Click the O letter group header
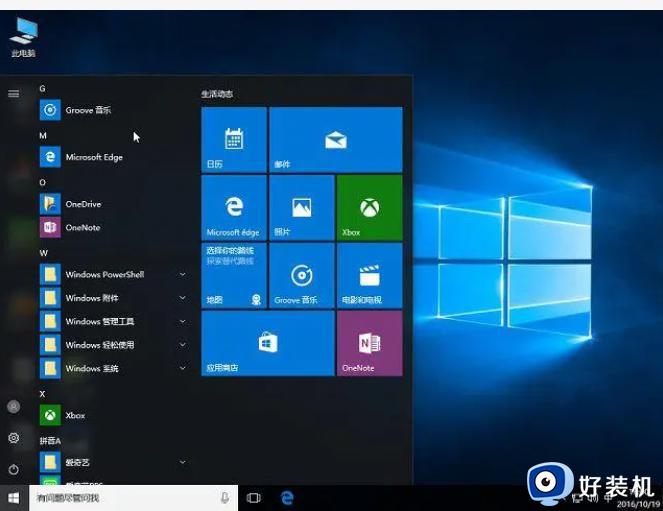The width and height of the screenshot is (663, 511). [x=42, y=183]
